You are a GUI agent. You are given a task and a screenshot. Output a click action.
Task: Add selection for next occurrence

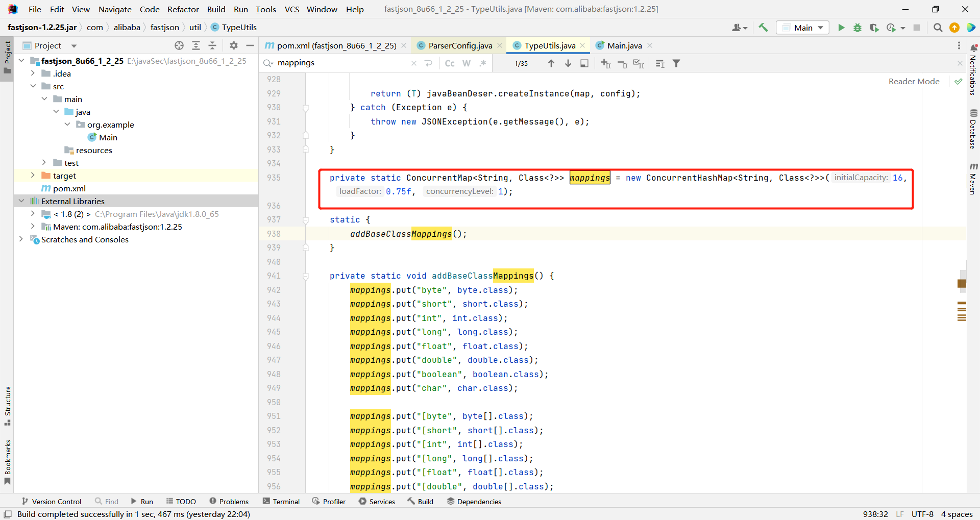pyautogui.click(x=606, y=63)
